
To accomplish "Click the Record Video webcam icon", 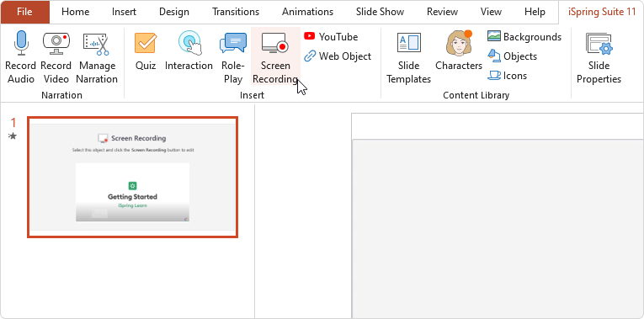I will click(56, 43).
